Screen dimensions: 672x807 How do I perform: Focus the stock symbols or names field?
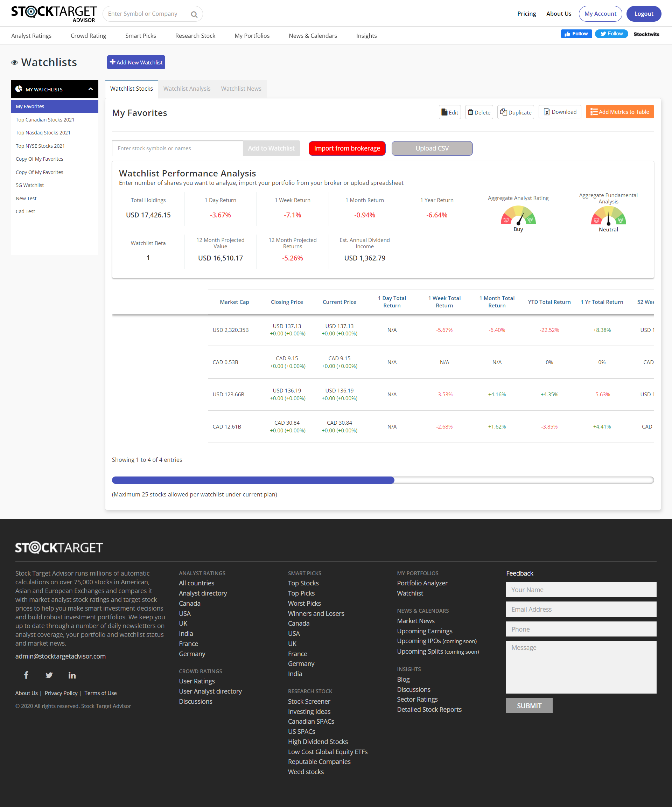click(177, 148)
